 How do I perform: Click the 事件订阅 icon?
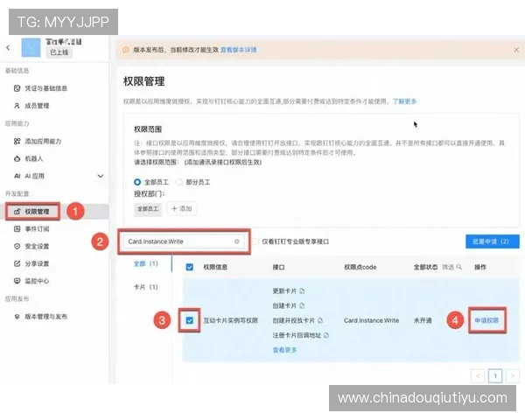pyautogui.click(x=17, y=229)
